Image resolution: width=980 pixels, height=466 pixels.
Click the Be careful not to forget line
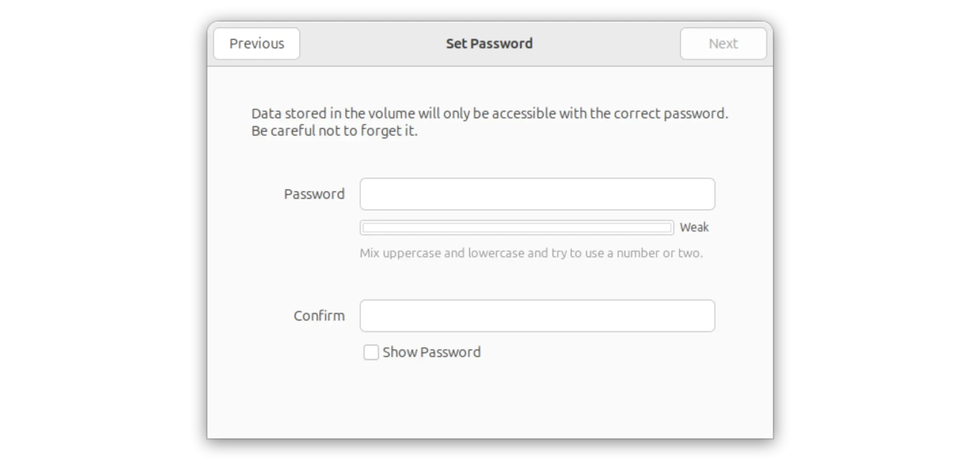pos(334,131)
